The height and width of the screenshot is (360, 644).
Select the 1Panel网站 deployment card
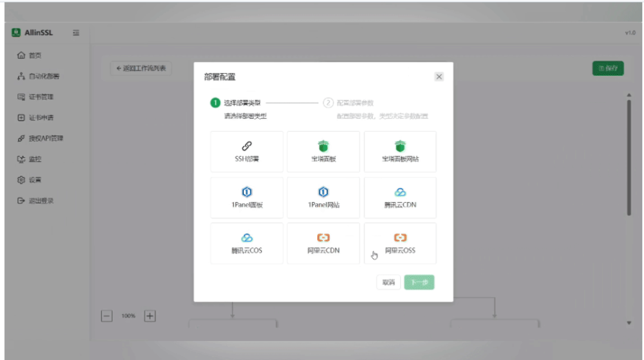click(323, 197)
